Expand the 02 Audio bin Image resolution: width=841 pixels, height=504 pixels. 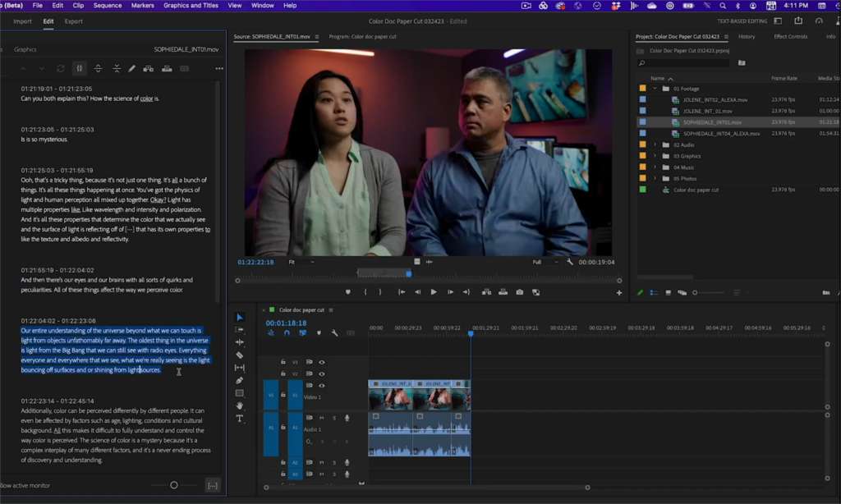[655, 145]
